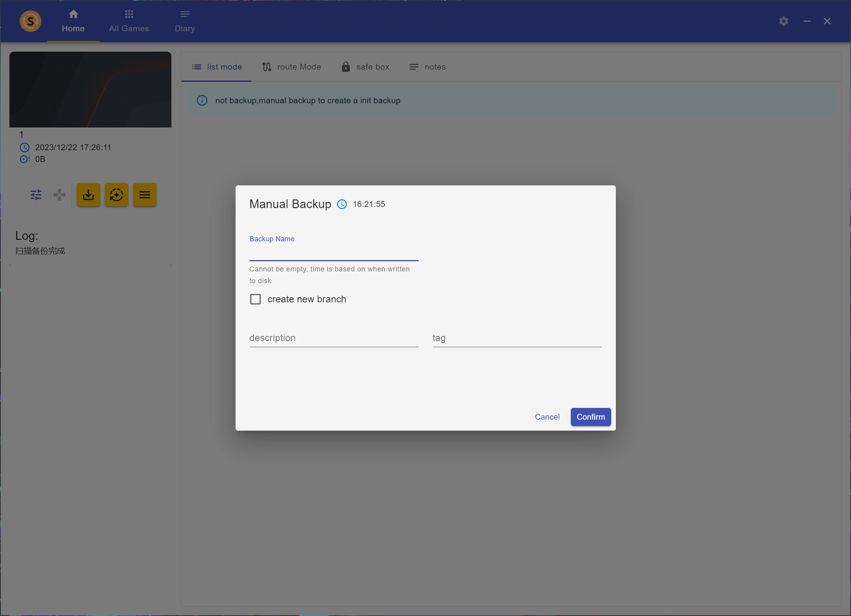Click the info icon in the backup notice

(202, 101)
